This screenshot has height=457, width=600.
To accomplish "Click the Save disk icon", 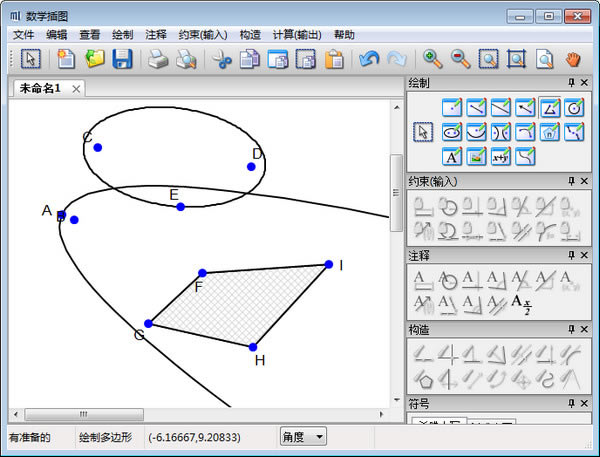I will tap(122, 60).
